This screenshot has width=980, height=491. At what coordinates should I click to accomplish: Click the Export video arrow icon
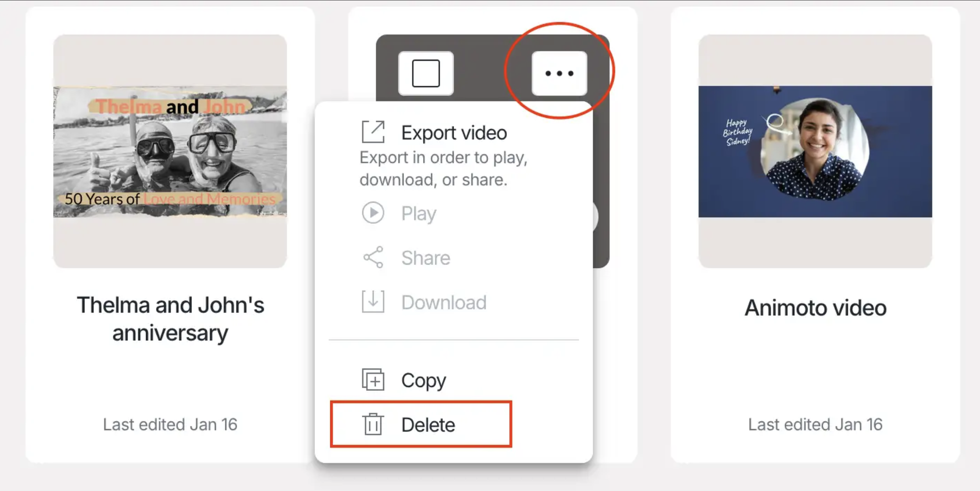point(373,132)
